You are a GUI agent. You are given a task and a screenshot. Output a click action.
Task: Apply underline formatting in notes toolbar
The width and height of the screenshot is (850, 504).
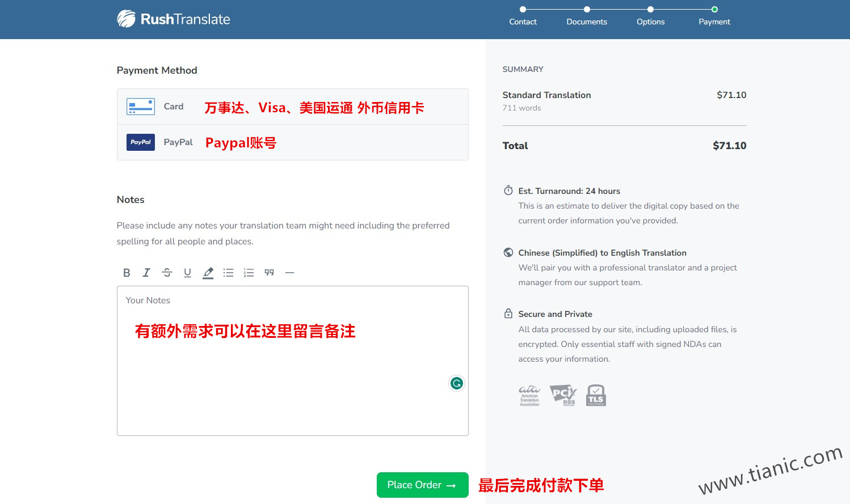pos(187,273)
